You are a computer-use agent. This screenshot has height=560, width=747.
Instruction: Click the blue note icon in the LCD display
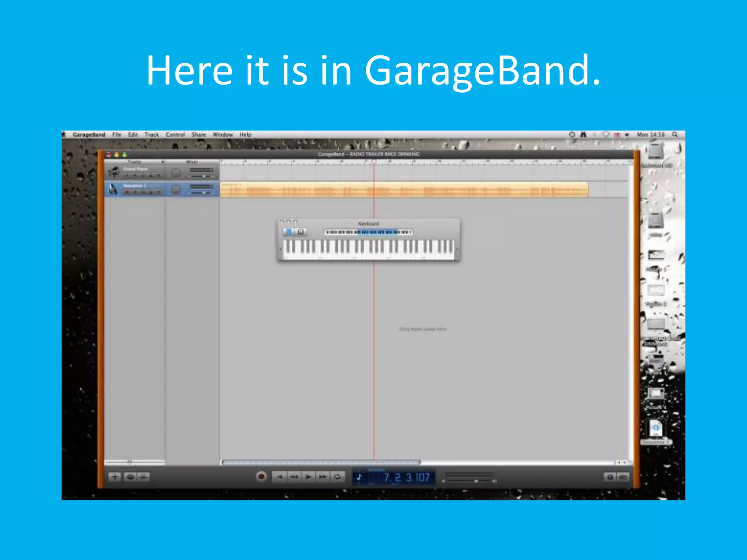click(359, 477)
